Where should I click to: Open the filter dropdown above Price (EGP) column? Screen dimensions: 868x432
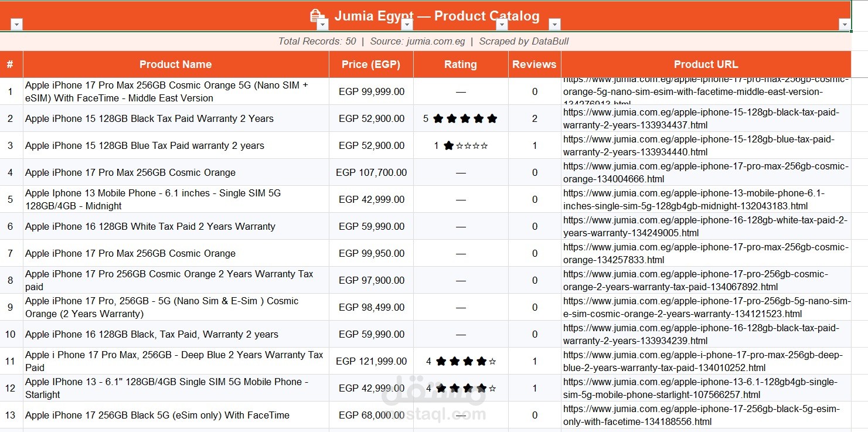(407, 24)
